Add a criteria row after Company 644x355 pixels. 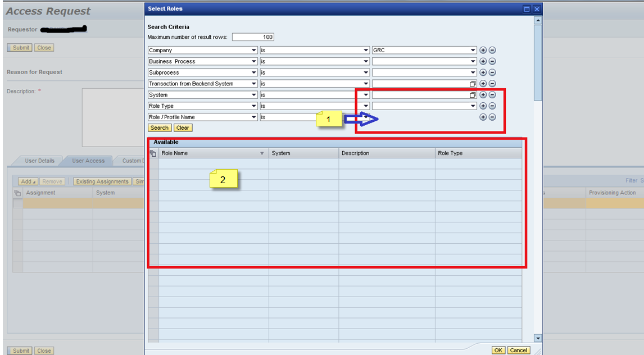(483, 50)
